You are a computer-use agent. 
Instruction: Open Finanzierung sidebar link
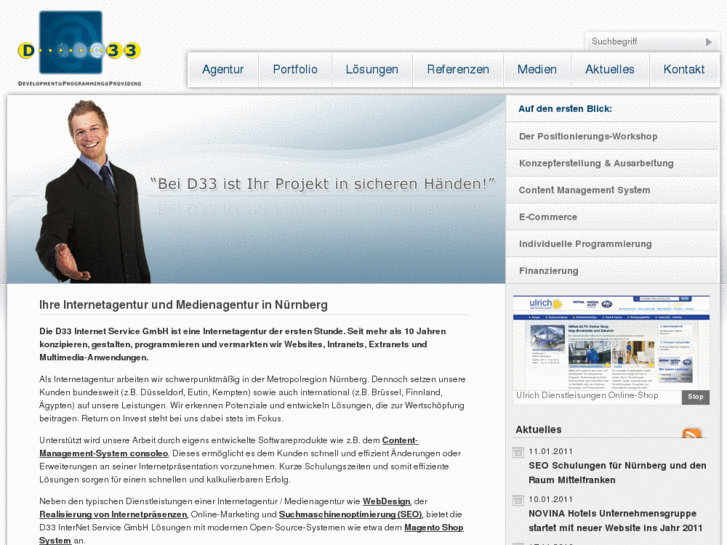pyautogui.click(x=612, y=271)
